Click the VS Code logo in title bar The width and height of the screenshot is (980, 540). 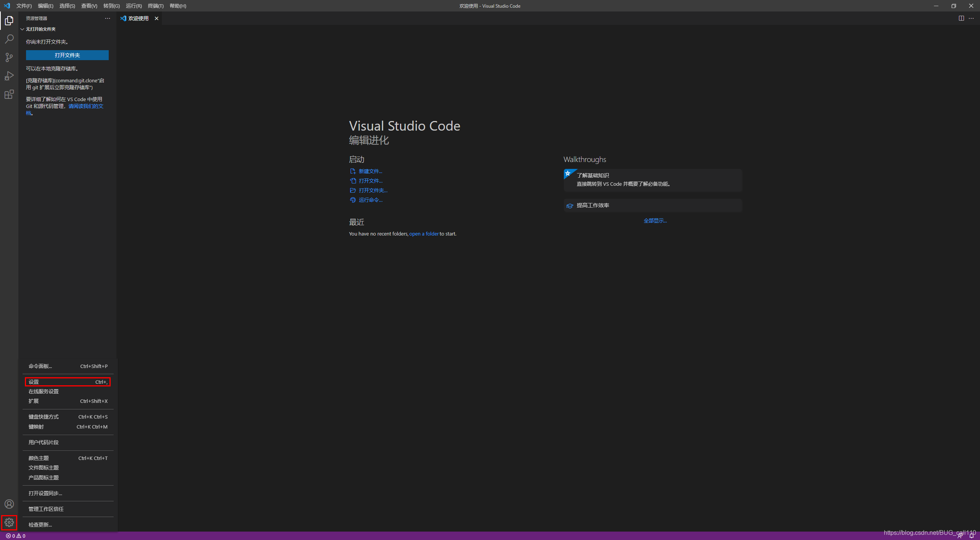(x=7, y=6)
